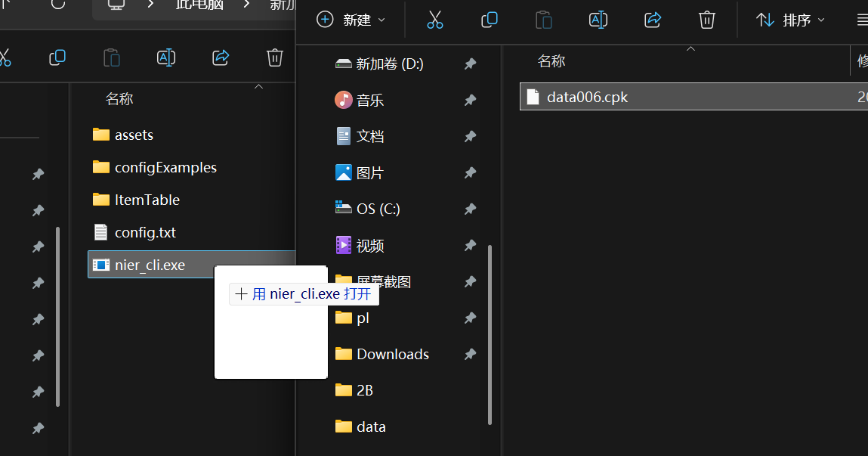The width and height of the screenshot is (868, 456).
Task: Click the Copy icon in the right window toolbar
Action: pos(490,20)
